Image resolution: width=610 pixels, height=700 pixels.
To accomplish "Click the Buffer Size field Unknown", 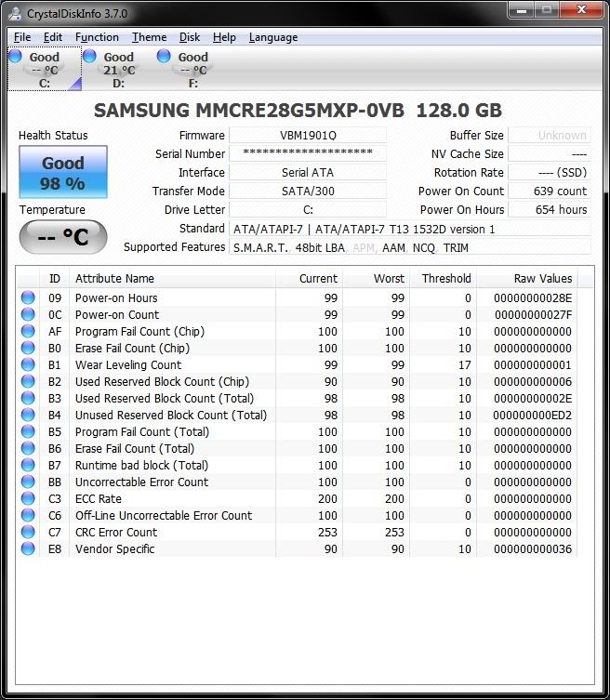I will [550, 136].
